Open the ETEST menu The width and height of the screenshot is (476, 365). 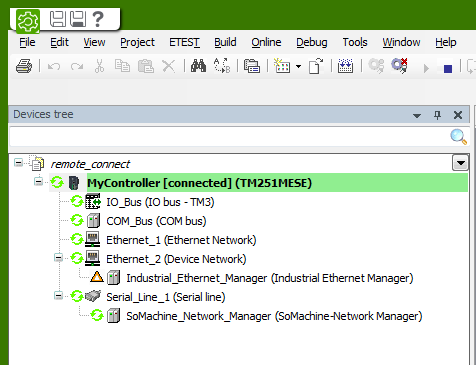coord(184,42)
